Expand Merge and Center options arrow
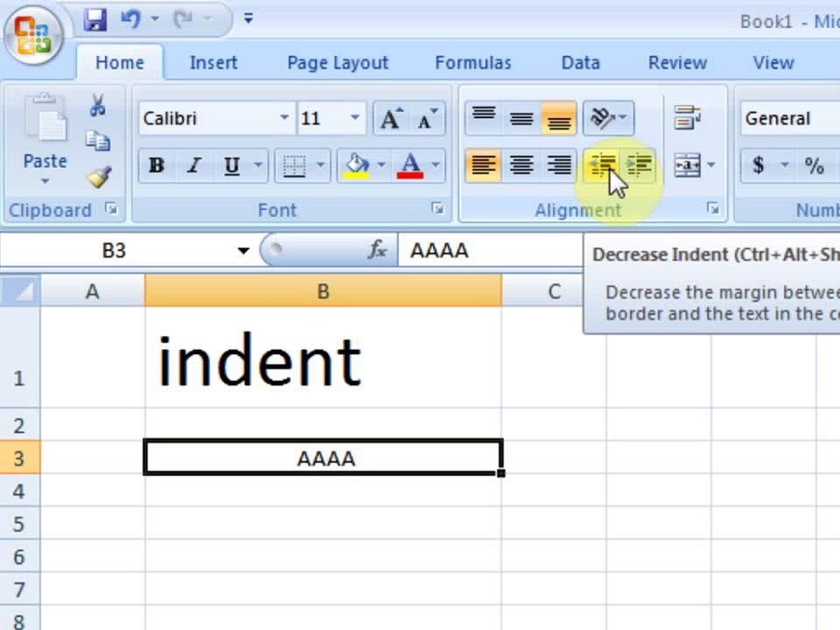Image resolution: width=840 pixels, height=630 pixels. pyautogui.click(x=710, y=165)
